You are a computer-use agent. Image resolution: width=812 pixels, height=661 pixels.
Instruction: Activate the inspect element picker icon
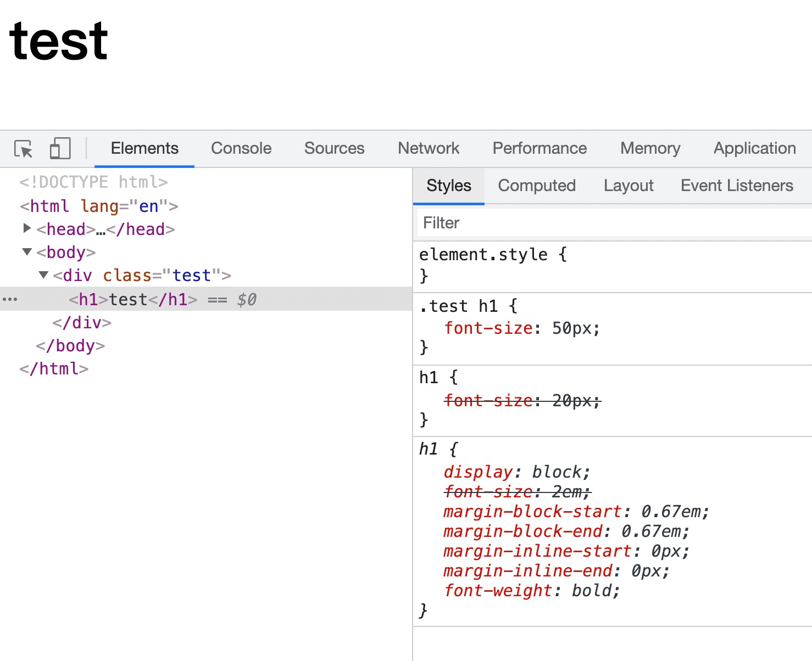click(x=23, y=149)
